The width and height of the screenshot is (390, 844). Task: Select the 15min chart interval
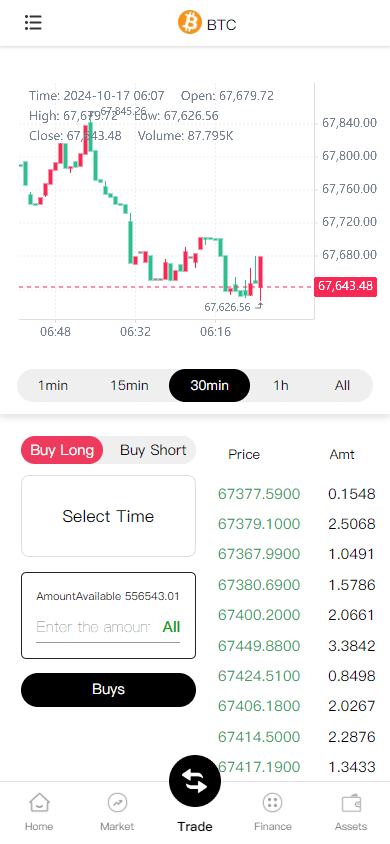pyautogui.click(x=129, y=385)
